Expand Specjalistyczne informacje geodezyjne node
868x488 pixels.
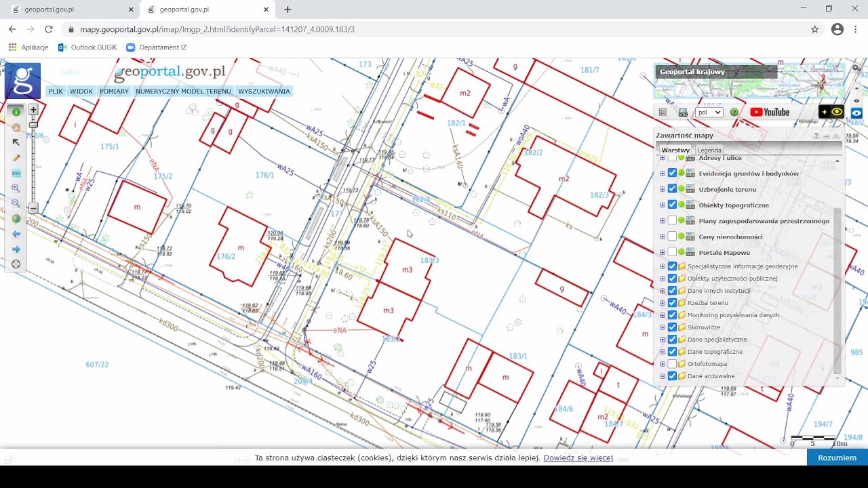(663, 266)
